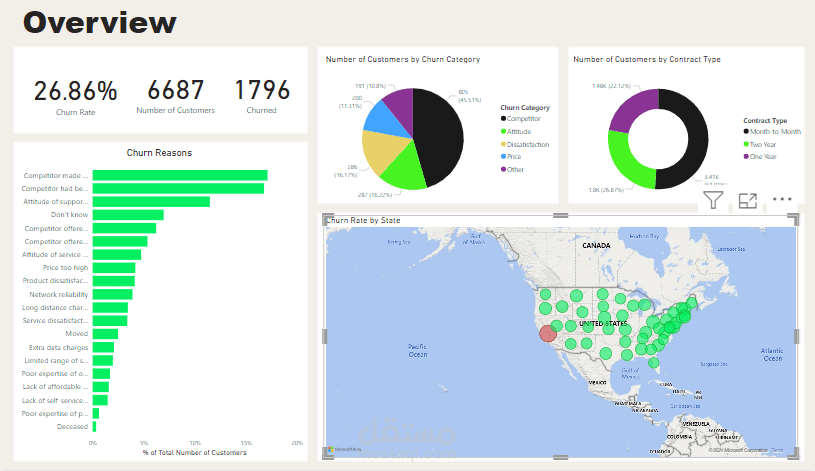Viewport: 815px width, 471px height.
Task: Click the purple One Year donut segment
Action: point(629,108)
